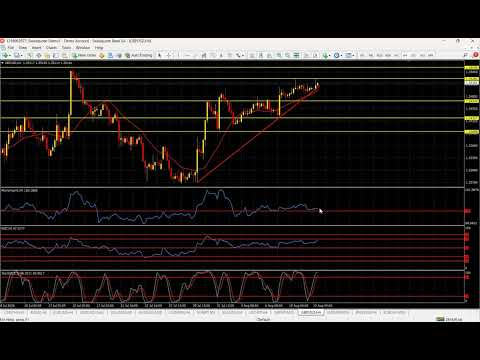The image size is (480, 360).
Task: Select the Fibonacci Retracement tool
Action: (x=212, y=55)
